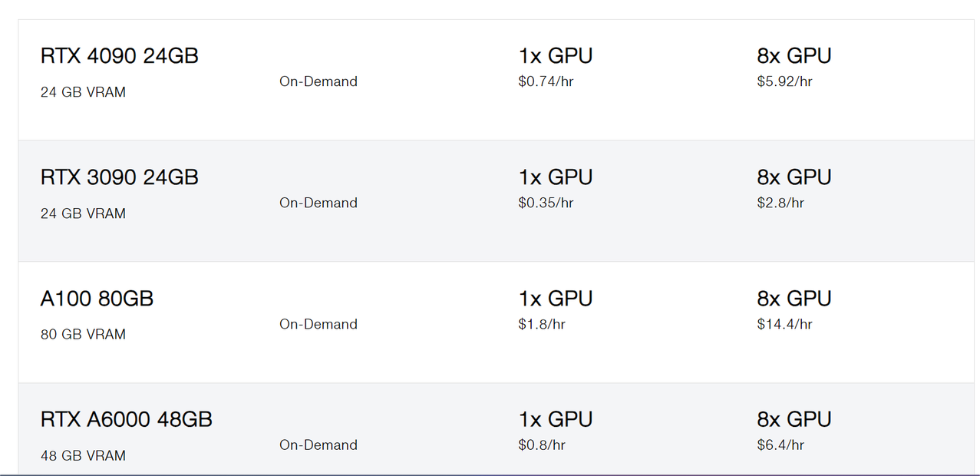This screenshot has width=980, height=476.
Task: Select On-Demand label in RTX 3090 row
Action: coord(318,203)
